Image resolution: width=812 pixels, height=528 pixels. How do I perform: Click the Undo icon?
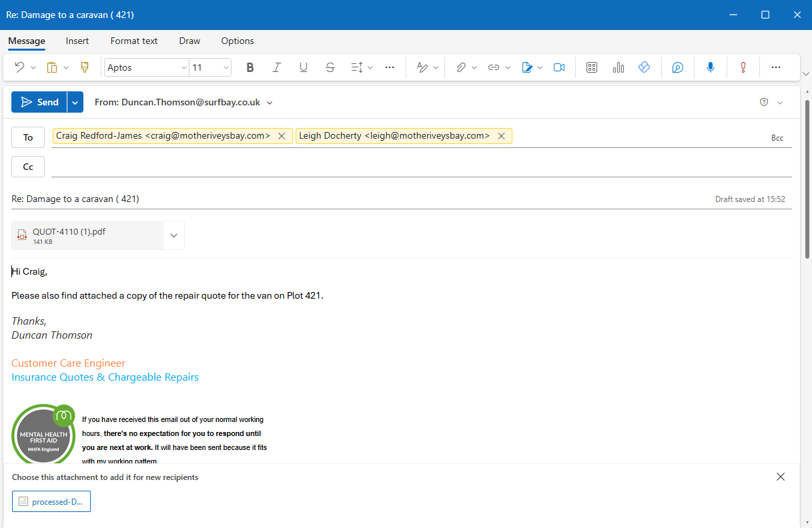pyautogui.click(x=19, y=67)
